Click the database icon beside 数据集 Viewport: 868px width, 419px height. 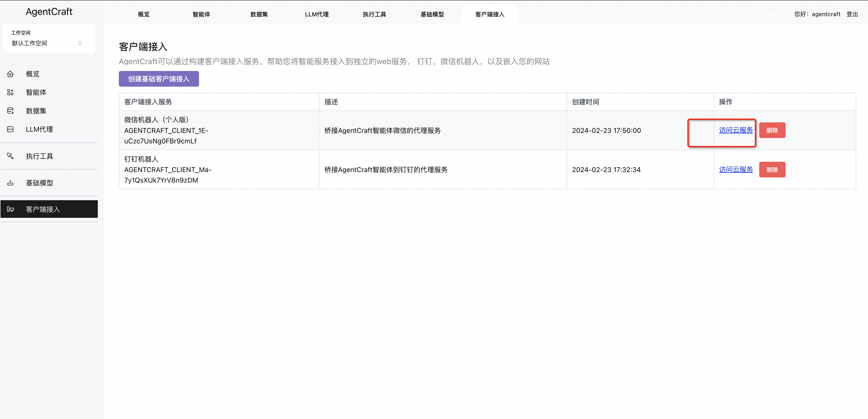point(11,111)
